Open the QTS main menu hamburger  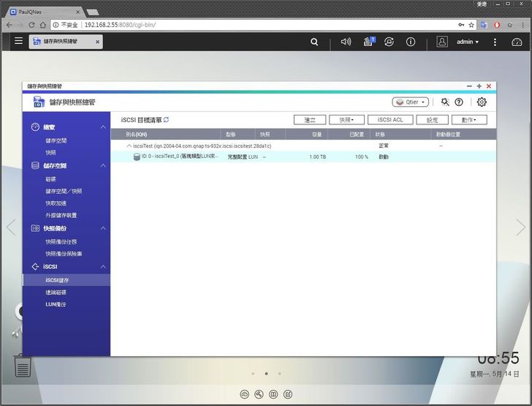(18, 42)
